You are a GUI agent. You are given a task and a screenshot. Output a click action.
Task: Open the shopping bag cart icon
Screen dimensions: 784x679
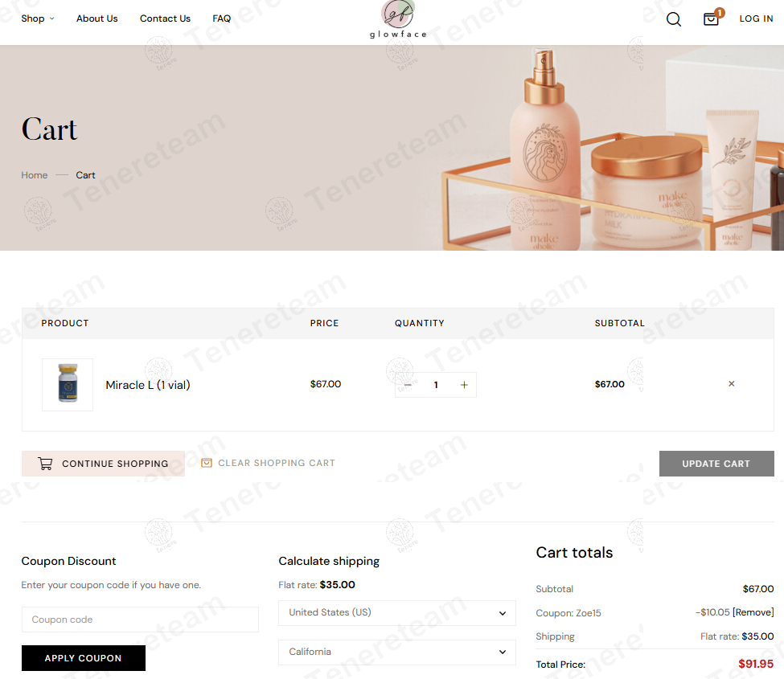click(711, 19)
